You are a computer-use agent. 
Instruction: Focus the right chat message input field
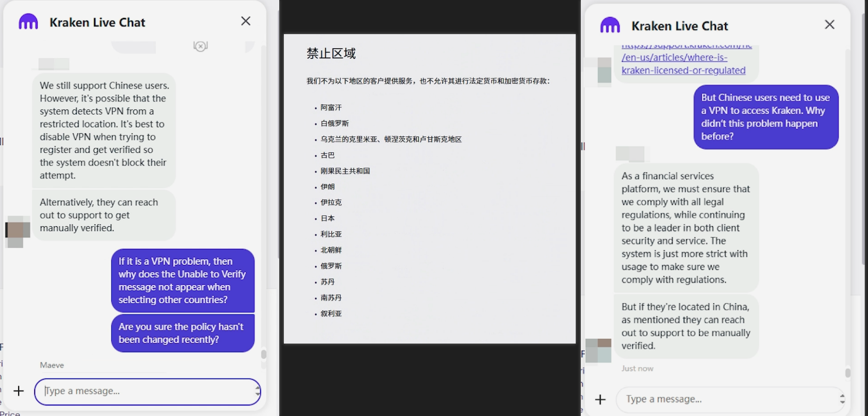click(x=731, y=399)
